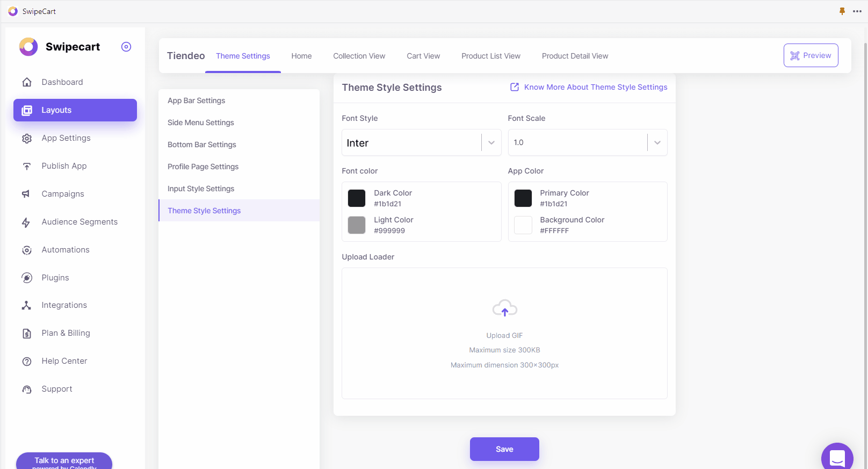Open Publish App in sidebar
Screen dimensions: 868x469
[75, 166]
